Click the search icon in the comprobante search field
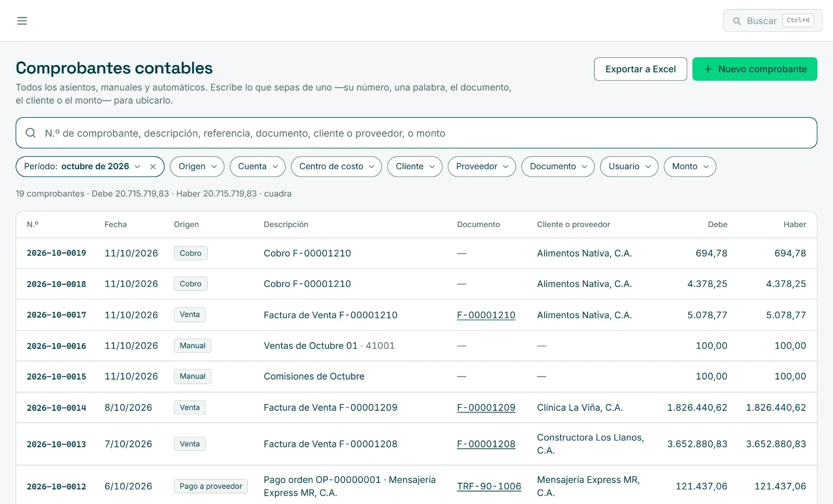 point(31,133)
